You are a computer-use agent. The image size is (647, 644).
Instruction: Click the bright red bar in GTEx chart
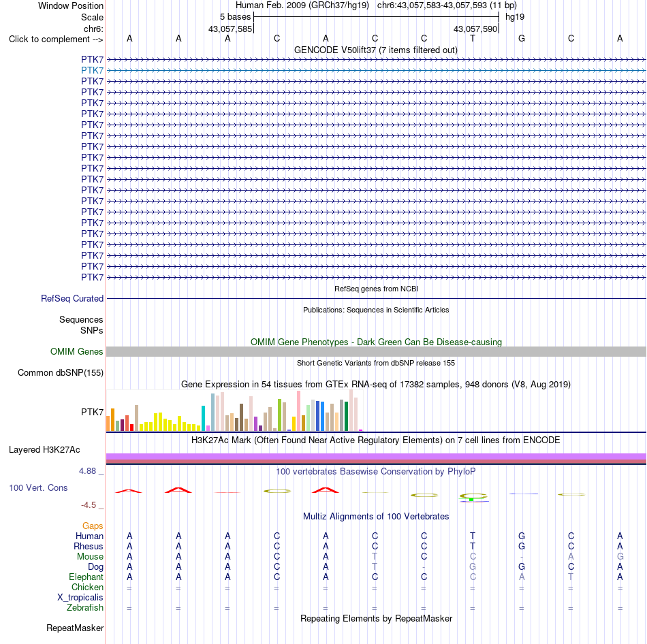[x=131, y=428]
